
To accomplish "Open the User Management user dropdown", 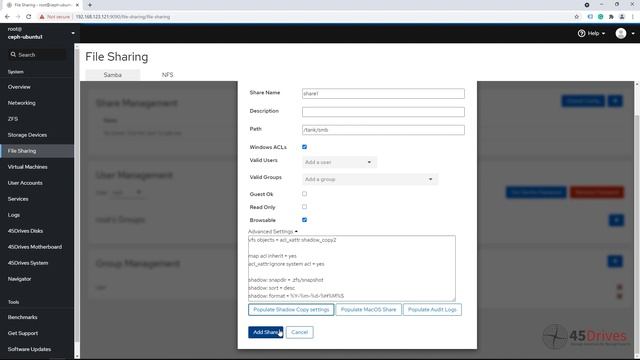I will [127, 192].
